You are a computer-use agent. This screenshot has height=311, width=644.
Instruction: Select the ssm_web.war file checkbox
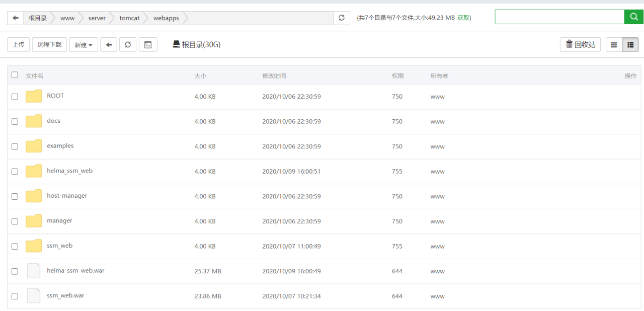pyautogui.click(x=15, y=296)
